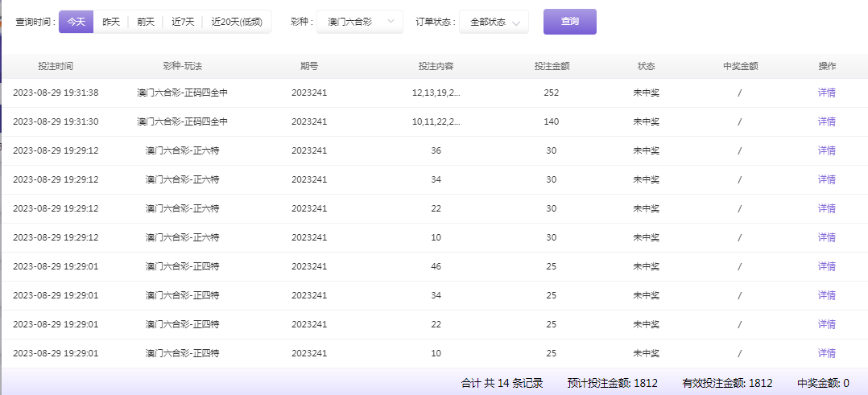View 详情 for the 140 amount bet
The image size is (868, 395).
point(826,121)
